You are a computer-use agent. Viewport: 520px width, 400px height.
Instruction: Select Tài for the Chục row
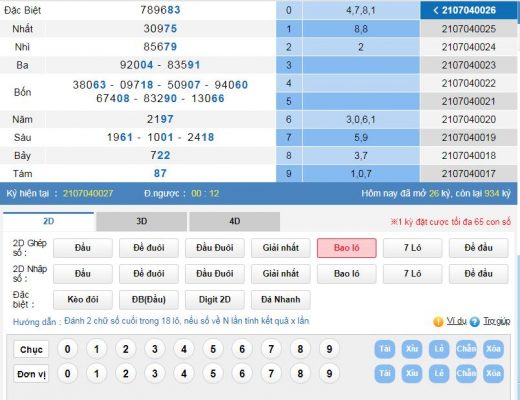385,349
